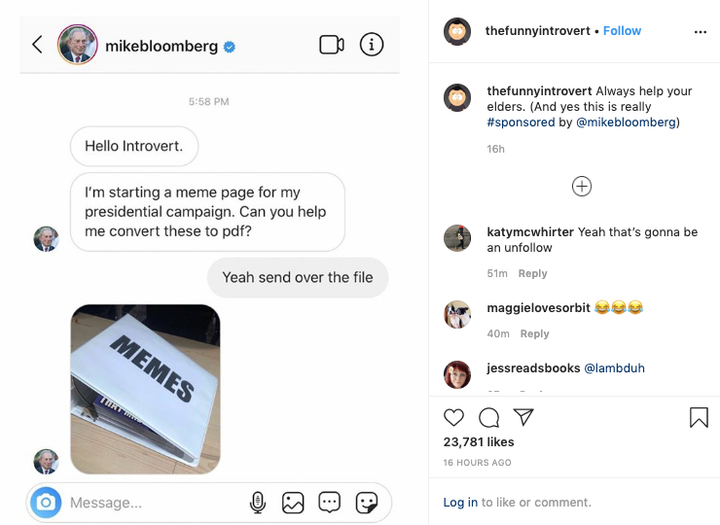Like the post with heart icon

tap(454, 417)
